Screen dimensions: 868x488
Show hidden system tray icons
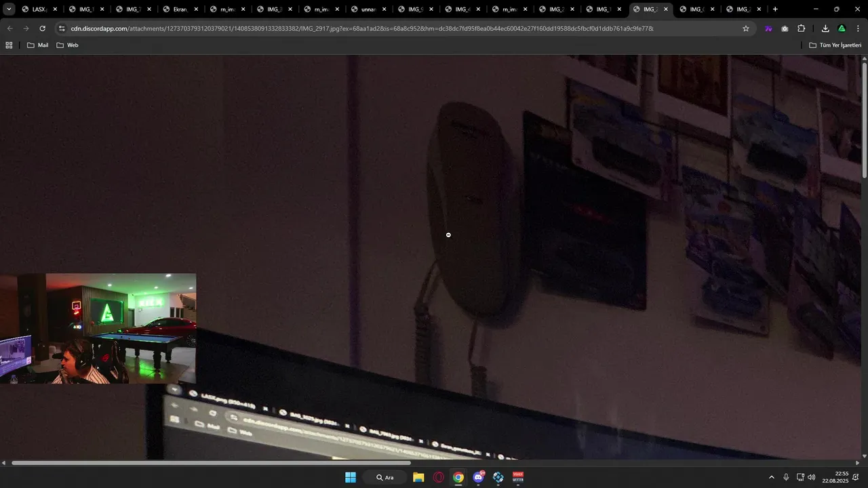(771, 477)
